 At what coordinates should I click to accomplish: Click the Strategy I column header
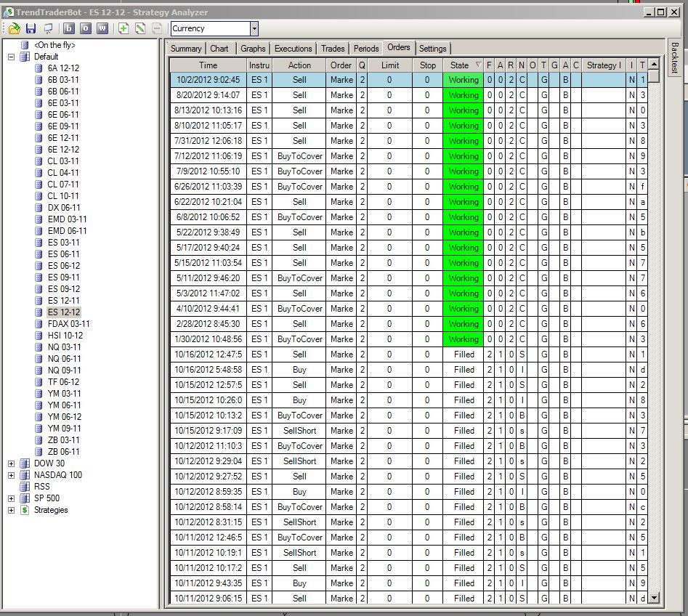click(603, 65)
